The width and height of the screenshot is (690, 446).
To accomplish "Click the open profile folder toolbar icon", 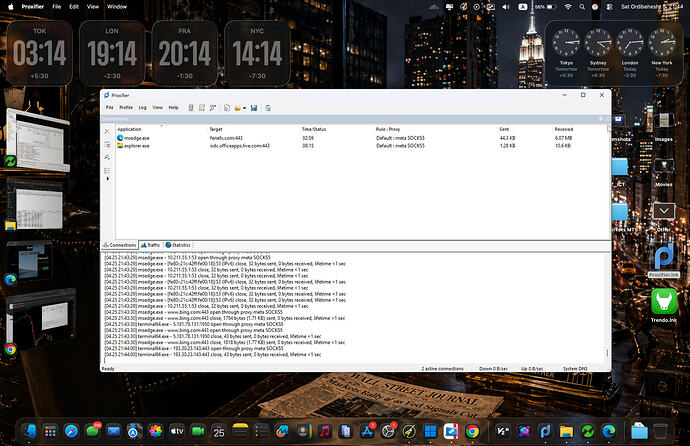I will [x=238, y=108].
